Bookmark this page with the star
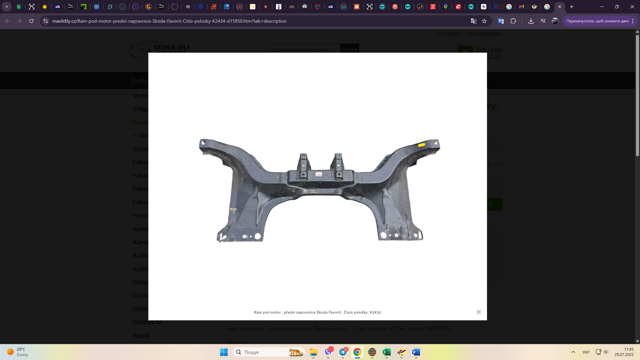 (x=484, y=21)
